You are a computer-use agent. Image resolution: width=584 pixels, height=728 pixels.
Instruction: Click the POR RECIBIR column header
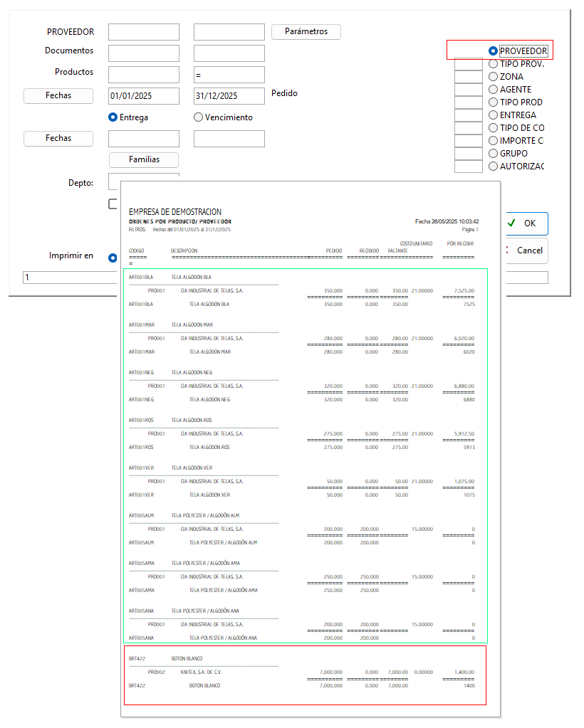[x=460, y=243]
